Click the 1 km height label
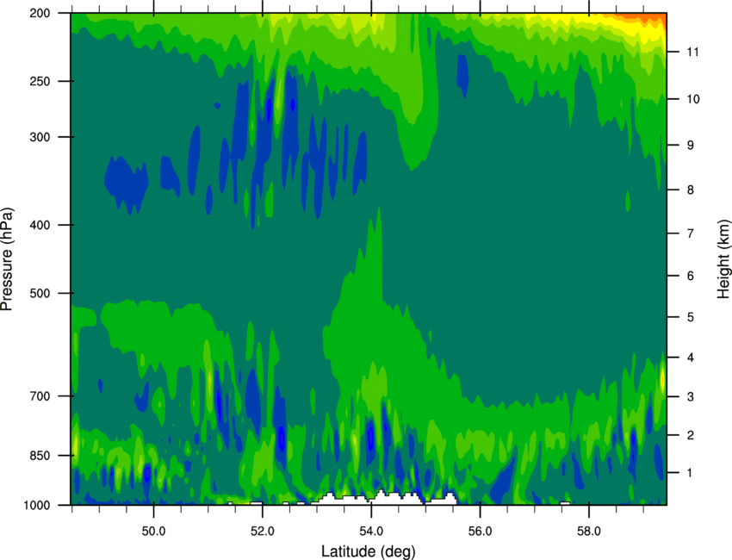The height and width of the screenshot is (560, 732). click(691, 473)
